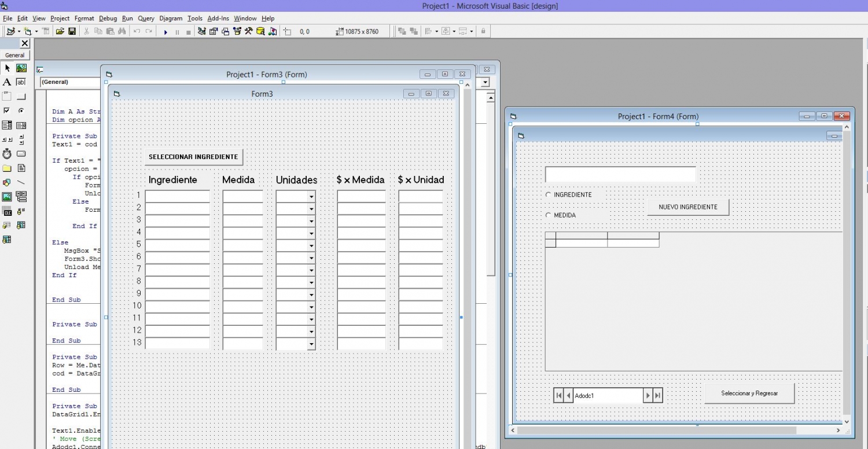This screenshot has width=868, height=449.
Task: Open the Tools menu
Action: 195,19
